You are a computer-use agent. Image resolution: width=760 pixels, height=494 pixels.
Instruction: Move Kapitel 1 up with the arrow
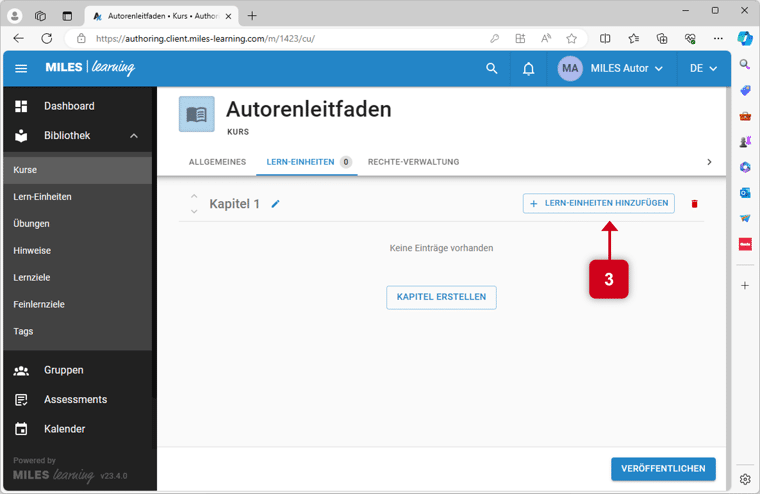194,197
